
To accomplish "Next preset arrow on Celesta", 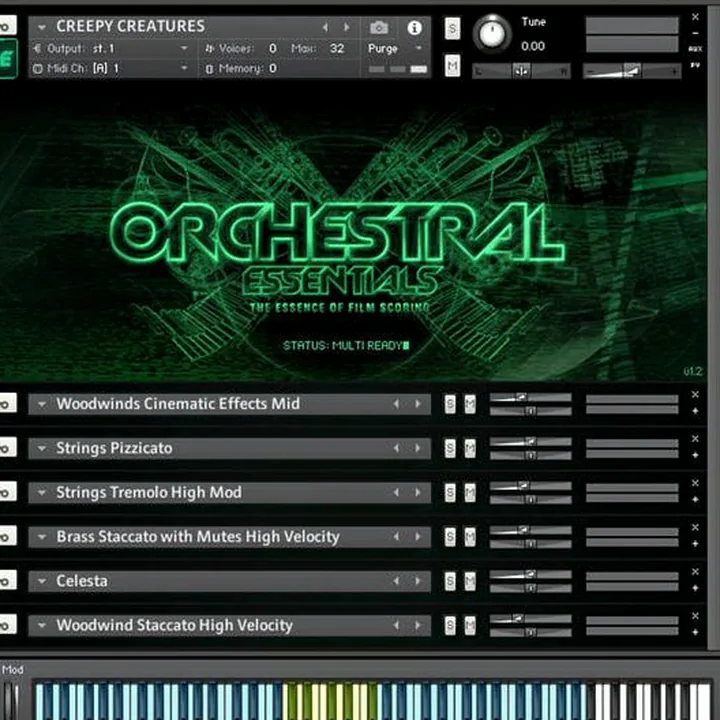I will [x=417, y=581].
